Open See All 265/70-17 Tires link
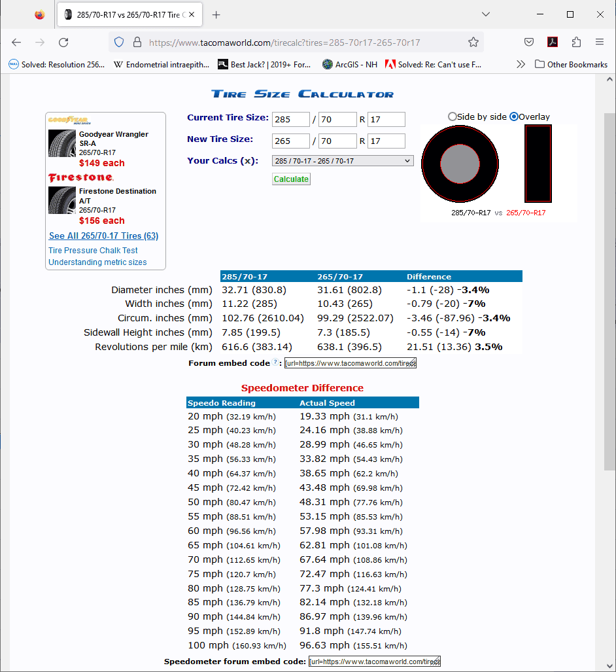Viewport: 616px width, 672px height. click(x=104, y=236)
